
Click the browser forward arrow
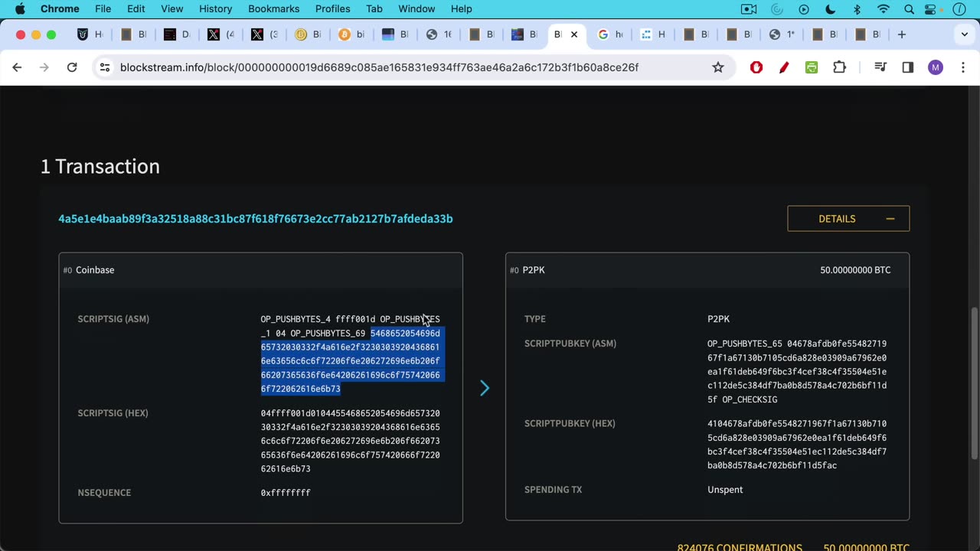(x=44, y=67)
